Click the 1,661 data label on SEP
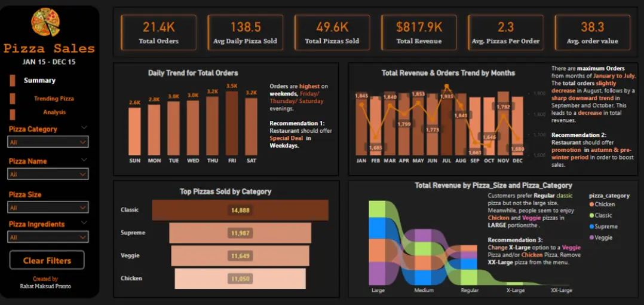 coord(475,152)
